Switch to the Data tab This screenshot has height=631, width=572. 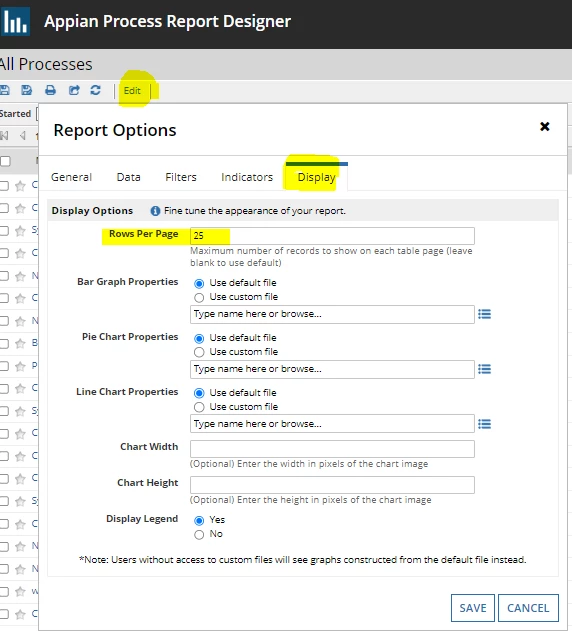(128, 177)
